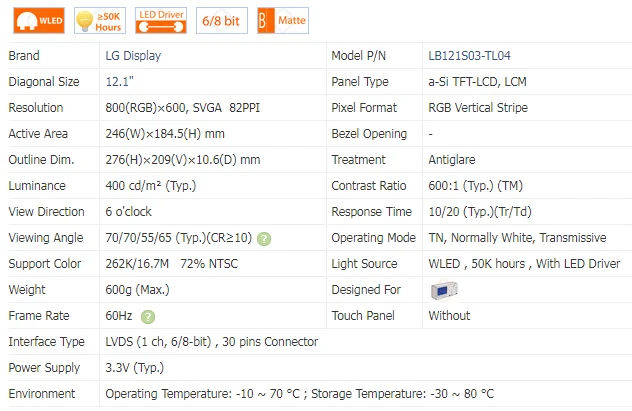632x411 pixels.
Task: Click the Diagonal Size label
Action: pos(44,82)
